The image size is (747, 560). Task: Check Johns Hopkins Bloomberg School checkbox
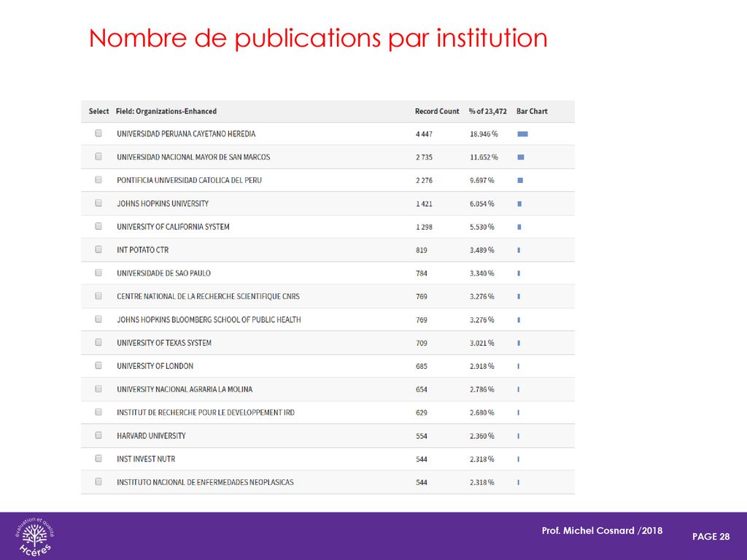tap(98, 319)
